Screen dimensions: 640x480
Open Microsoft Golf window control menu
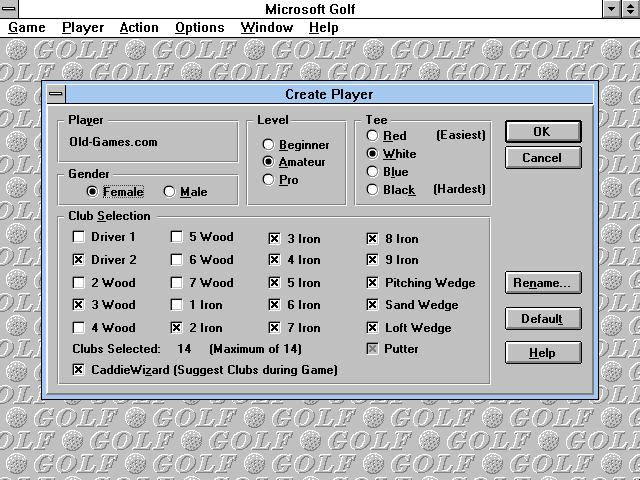point(9,9)
